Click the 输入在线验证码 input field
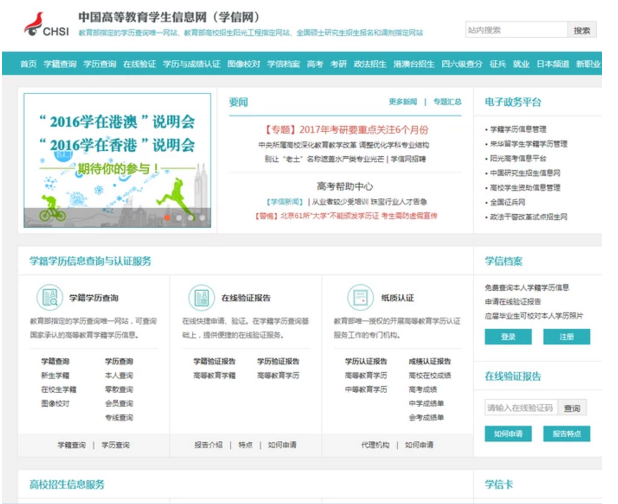Screen dimensions: 618x504 click(x=519, y=408)
